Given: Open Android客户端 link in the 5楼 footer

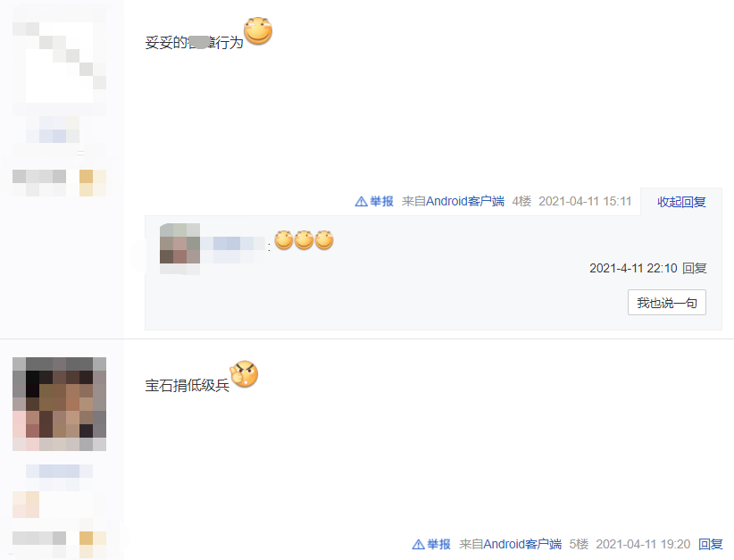Looking at the screenshot, I should pos(522,544).
